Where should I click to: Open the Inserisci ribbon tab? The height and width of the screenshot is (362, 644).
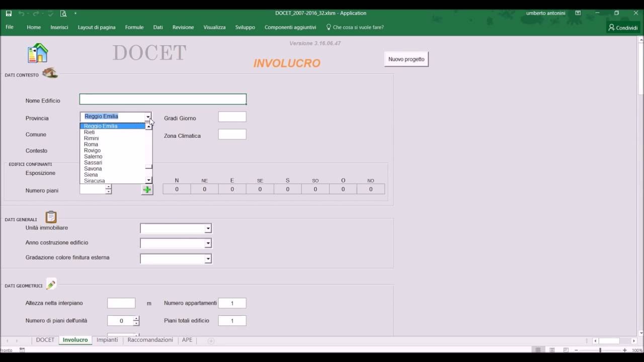tap(59, 27)
